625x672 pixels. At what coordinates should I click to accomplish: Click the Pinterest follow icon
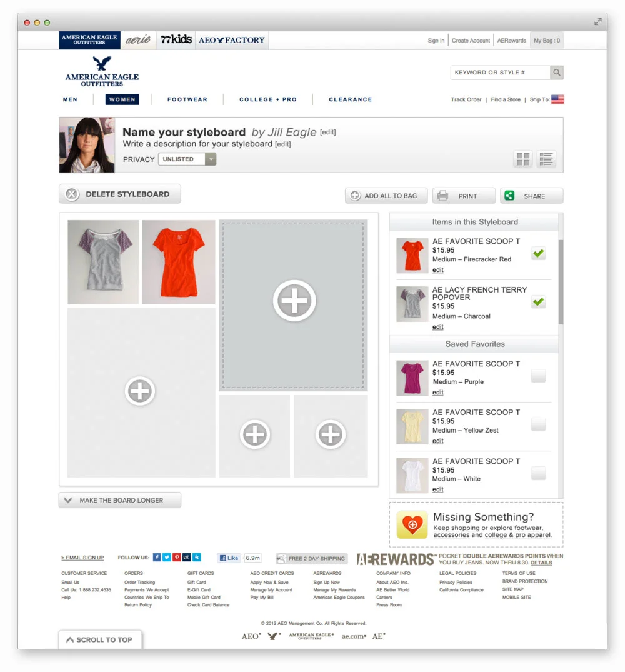[176, 557]
